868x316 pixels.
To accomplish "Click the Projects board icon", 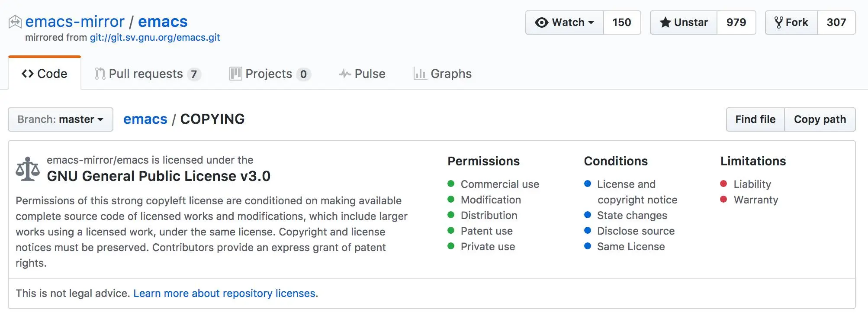I will pos(235,74).
